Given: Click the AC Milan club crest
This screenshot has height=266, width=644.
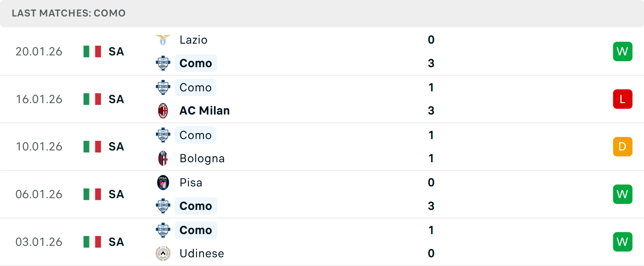Looking at the screenshot, I should 163,110.
